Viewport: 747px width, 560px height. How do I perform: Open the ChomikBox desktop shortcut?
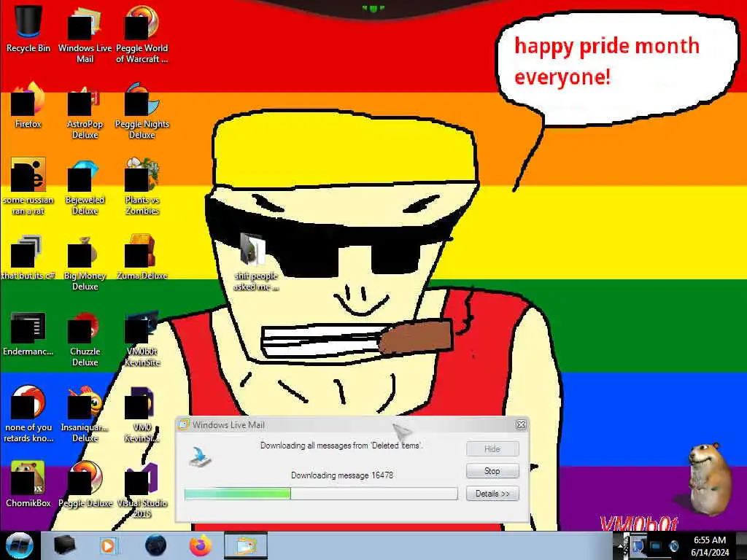pos(28,484)
